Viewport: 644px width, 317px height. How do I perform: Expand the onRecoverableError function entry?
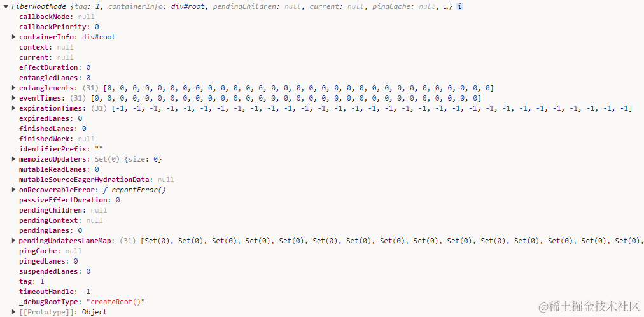[14, 190]
